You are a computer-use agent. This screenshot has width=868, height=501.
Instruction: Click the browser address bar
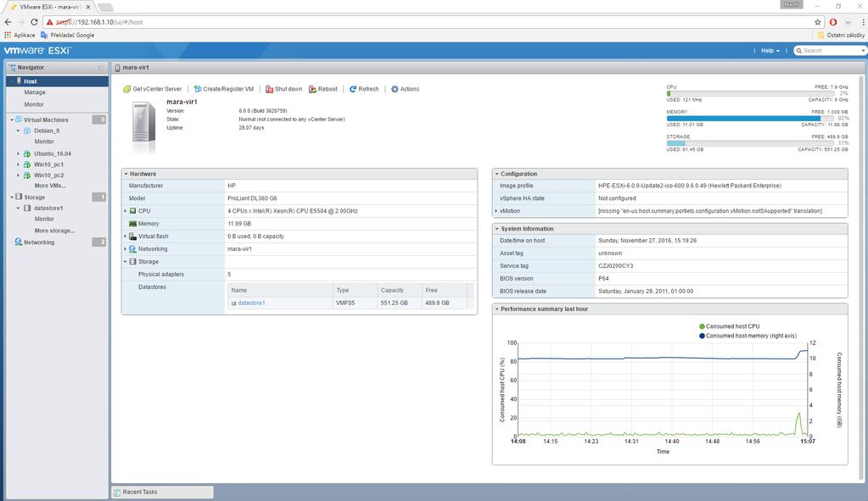(432, 22)
